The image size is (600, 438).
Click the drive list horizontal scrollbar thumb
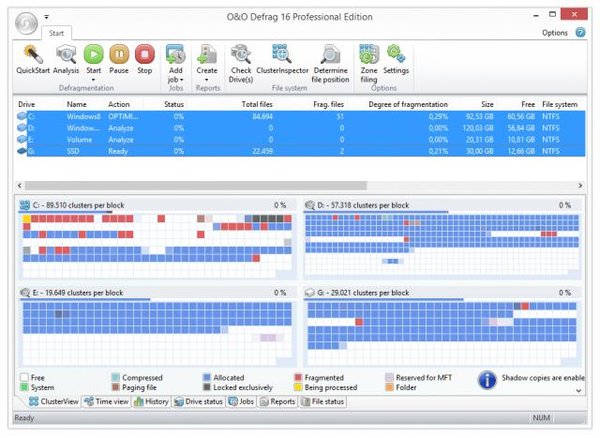click(x=196, y=186)
